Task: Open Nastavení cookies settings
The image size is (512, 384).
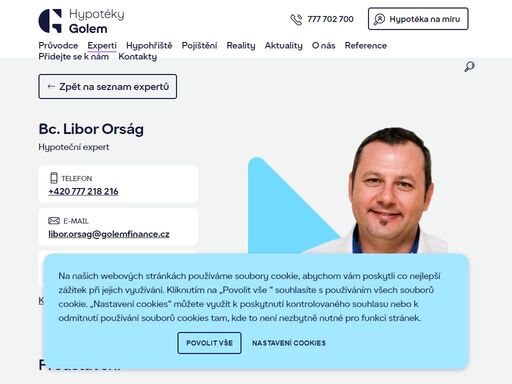Action: [x=289, y=343]
